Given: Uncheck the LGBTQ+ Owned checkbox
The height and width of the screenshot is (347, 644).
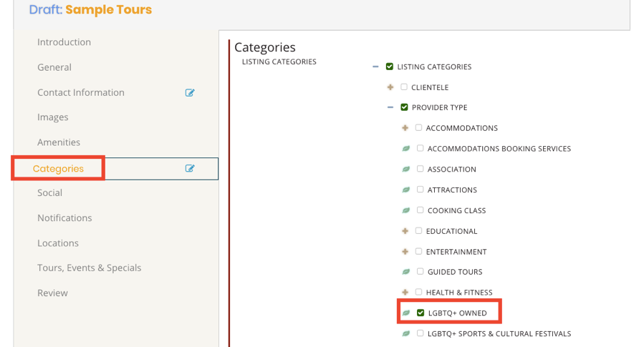Looking at the screenshot, I should pyautogui.click(x=420, y=313).
